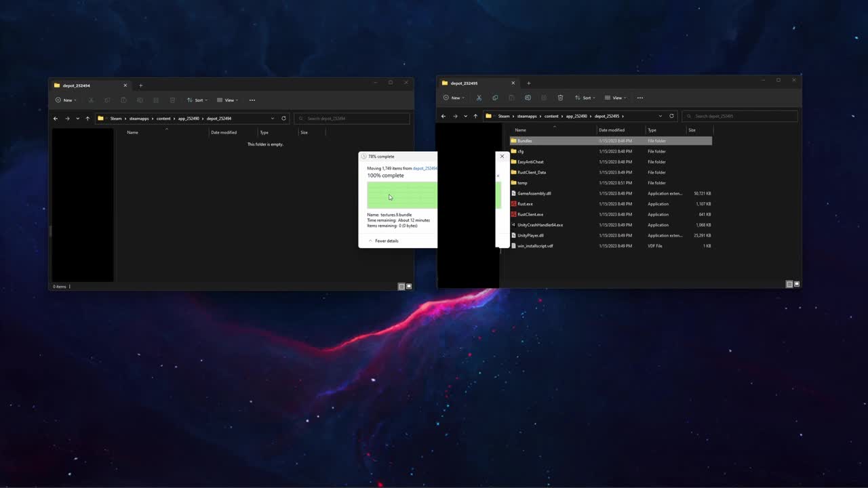Image resolution: width=868 pixels, height=488 pixels.
Task: Refresh the depot_252494 folder view
Action: 284,119
